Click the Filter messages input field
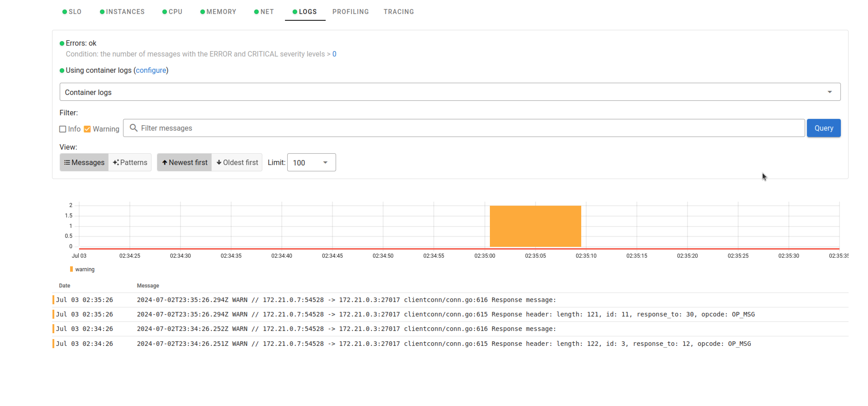 [464, 128]
